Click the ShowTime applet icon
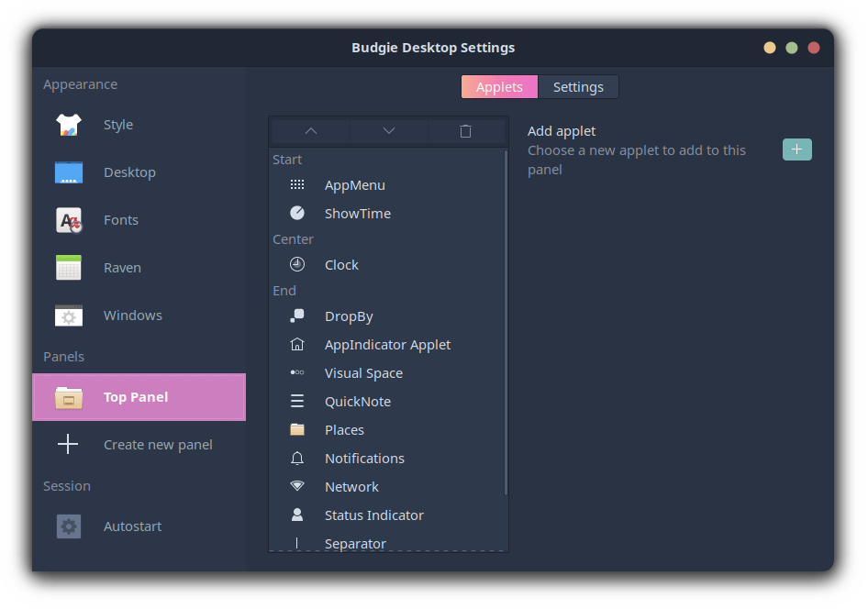This screenshot has width=868, height=609. (x=297, y=214)
